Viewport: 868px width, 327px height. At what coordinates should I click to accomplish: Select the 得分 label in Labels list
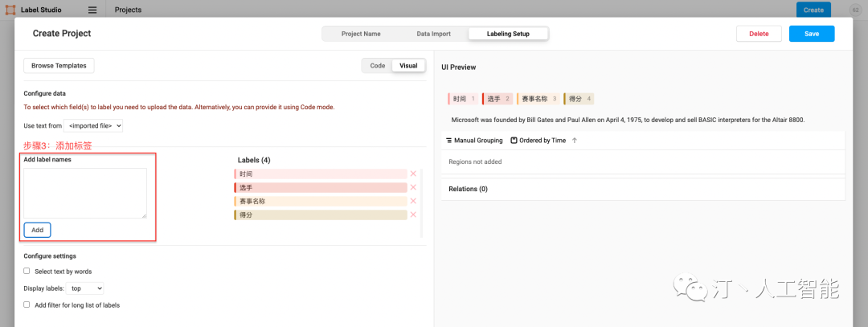(x=321, y=215)
